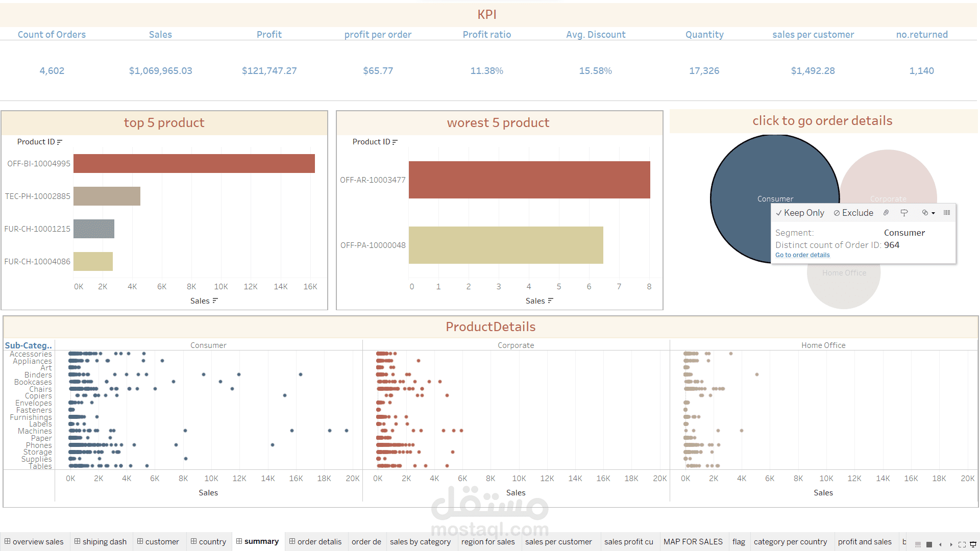Click the view data grid icon in the tooltip

[947, 213]
